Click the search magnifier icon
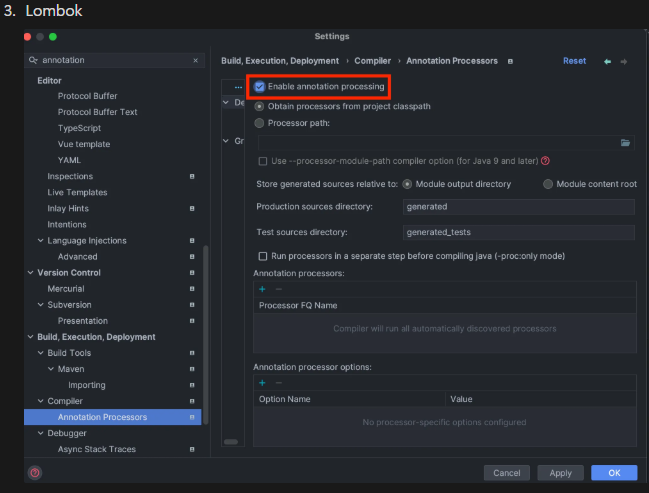 33,60
